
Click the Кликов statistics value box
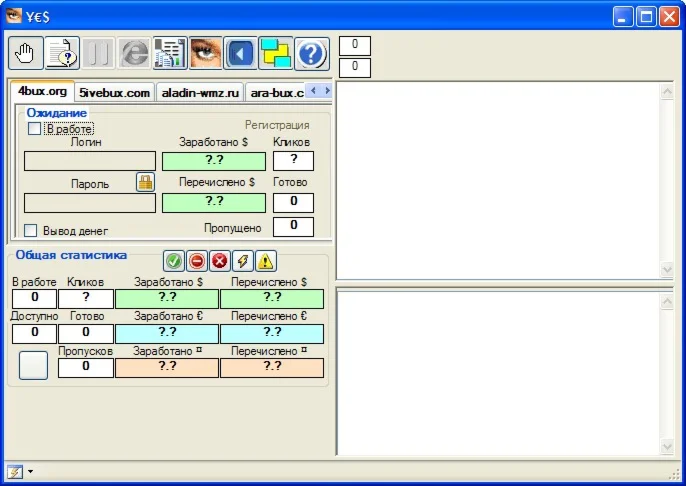pyautogui.click(x=86, y=299)
